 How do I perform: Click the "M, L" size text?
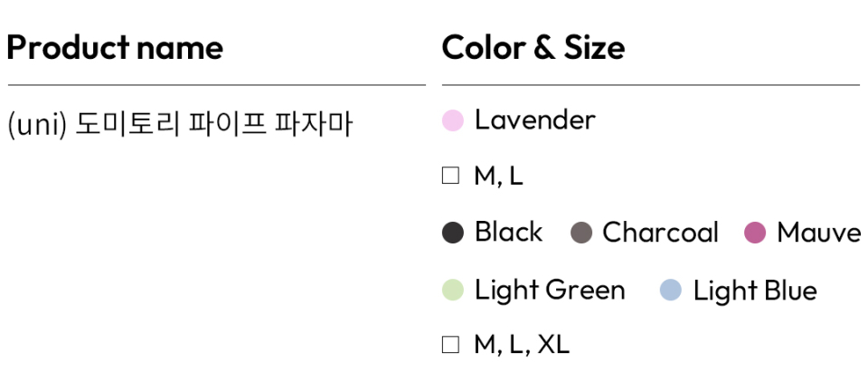498,176
